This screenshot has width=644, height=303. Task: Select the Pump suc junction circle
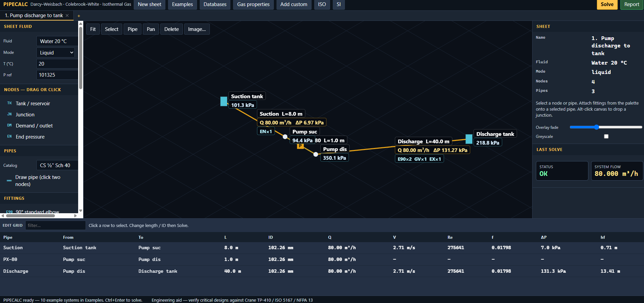click(285, 137)
